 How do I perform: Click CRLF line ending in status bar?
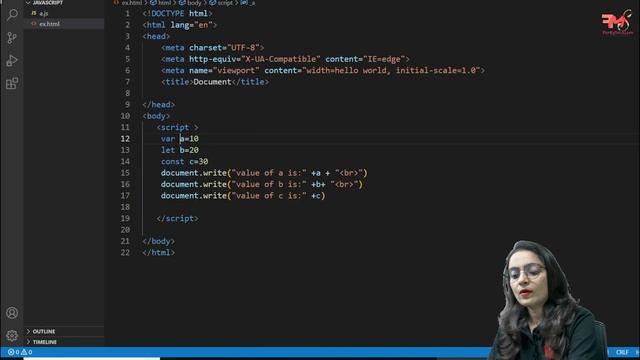point(622,352)
